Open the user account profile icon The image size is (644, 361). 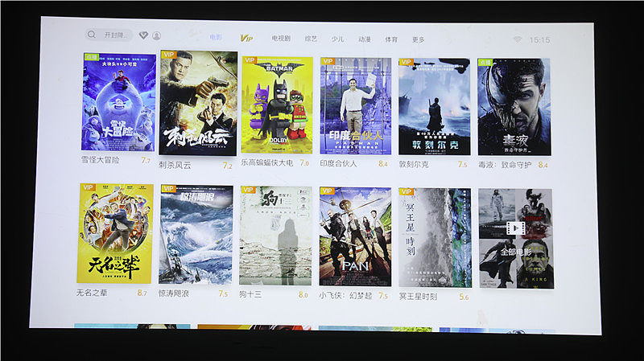[156, 35]
